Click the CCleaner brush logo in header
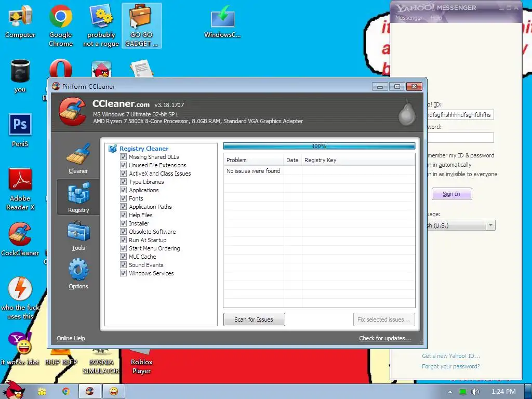 point(72,111)
